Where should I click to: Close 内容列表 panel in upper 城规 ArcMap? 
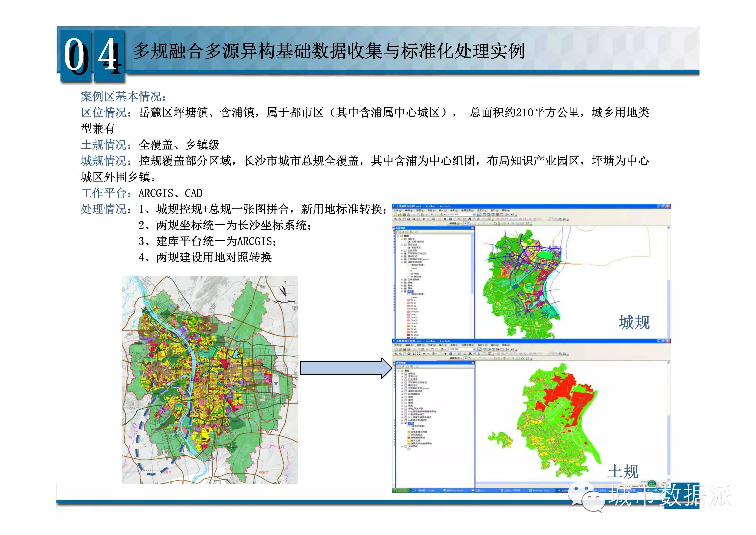(x=473, y=228)
